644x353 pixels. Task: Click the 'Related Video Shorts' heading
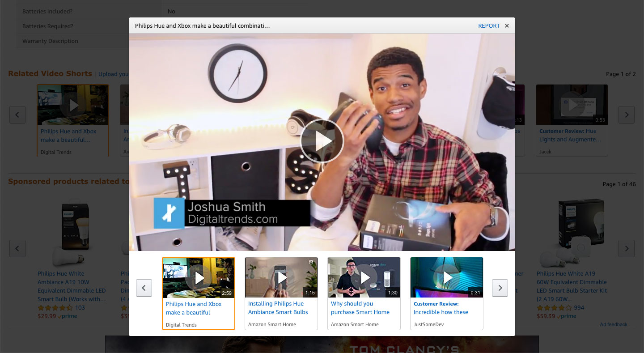50,74
